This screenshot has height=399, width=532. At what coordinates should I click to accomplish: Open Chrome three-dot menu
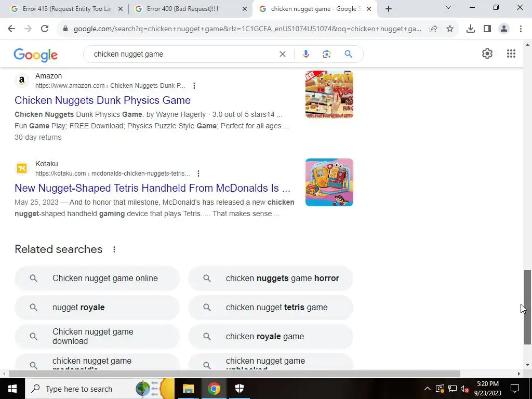tap(521, 29)
